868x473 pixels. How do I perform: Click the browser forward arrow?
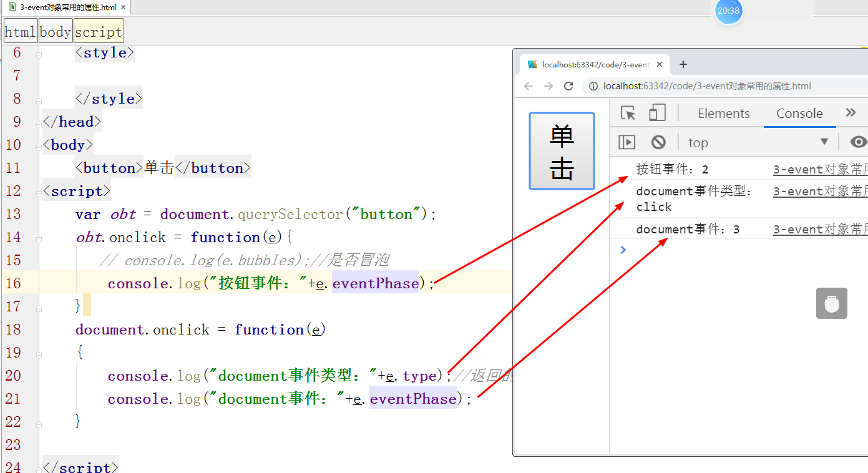[x=548, y=86]
